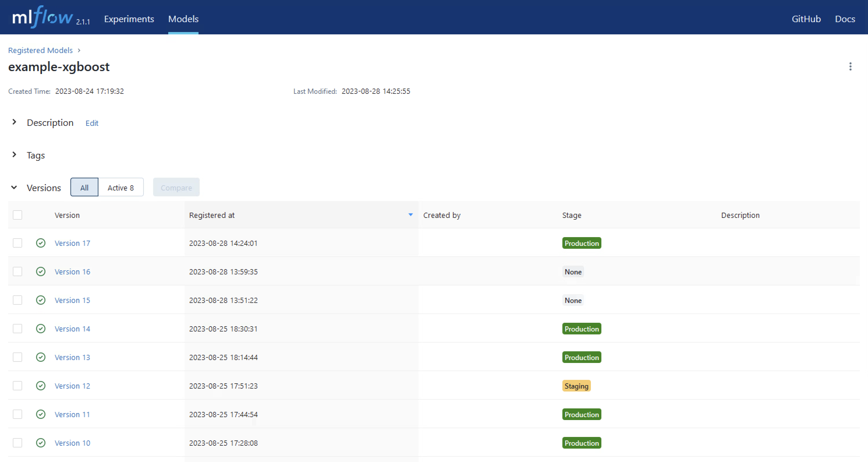Click the Production badge of Version 13
868x462 pixels.
pyautogui.click(x=582, y=357)
